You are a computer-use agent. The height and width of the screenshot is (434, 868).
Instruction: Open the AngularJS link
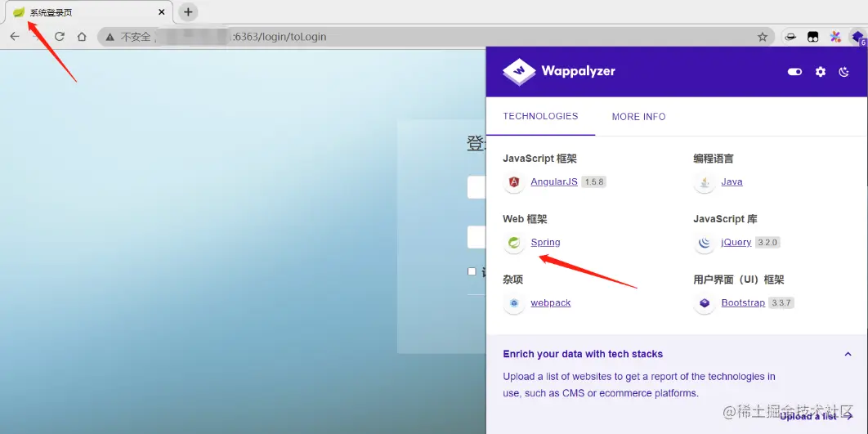pos(554,181)
